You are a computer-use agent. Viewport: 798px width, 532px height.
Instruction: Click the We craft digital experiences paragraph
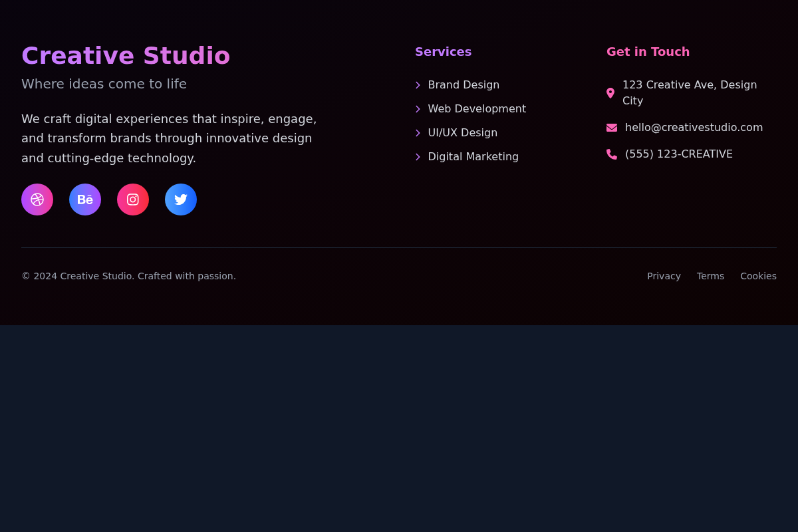[x=169, y=138]
